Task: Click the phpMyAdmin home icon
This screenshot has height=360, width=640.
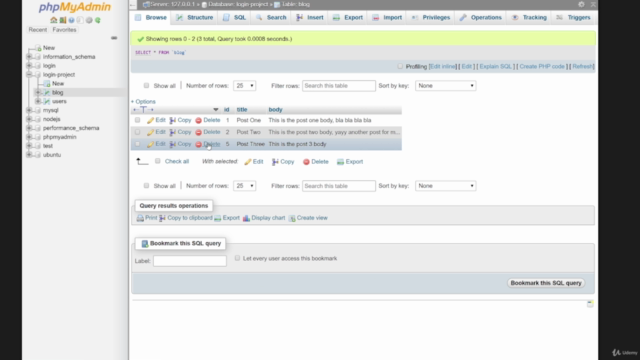Action: [53, 20]
